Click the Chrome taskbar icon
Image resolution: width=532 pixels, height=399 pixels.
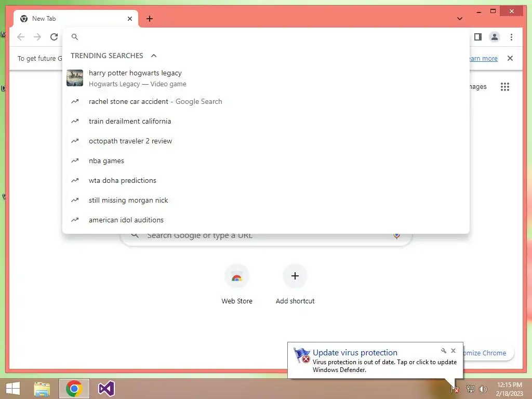[74, 389]
